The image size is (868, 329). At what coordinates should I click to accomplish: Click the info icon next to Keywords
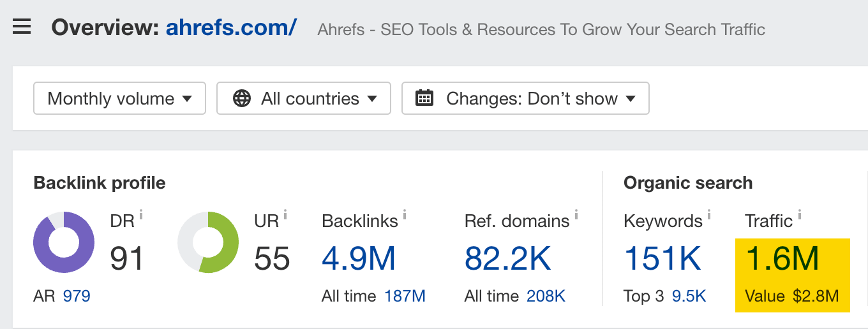[709, 215]
